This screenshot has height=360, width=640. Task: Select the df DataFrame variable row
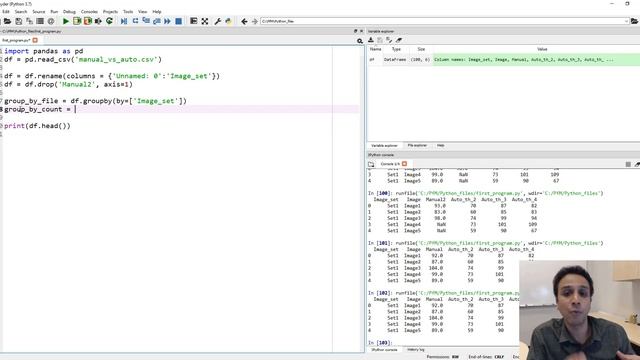click(504, 60)
